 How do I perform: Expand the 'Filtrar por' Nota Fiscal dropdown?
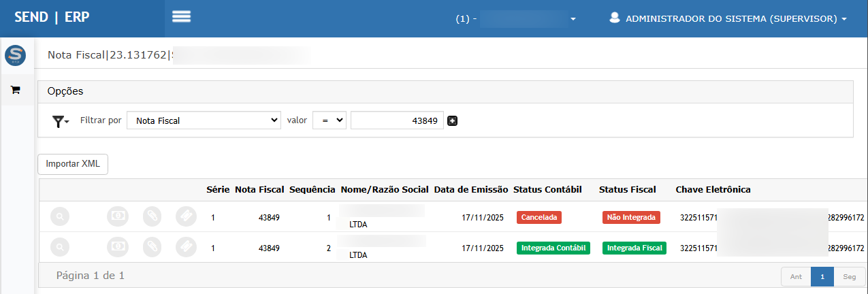[x=204, y=120]
